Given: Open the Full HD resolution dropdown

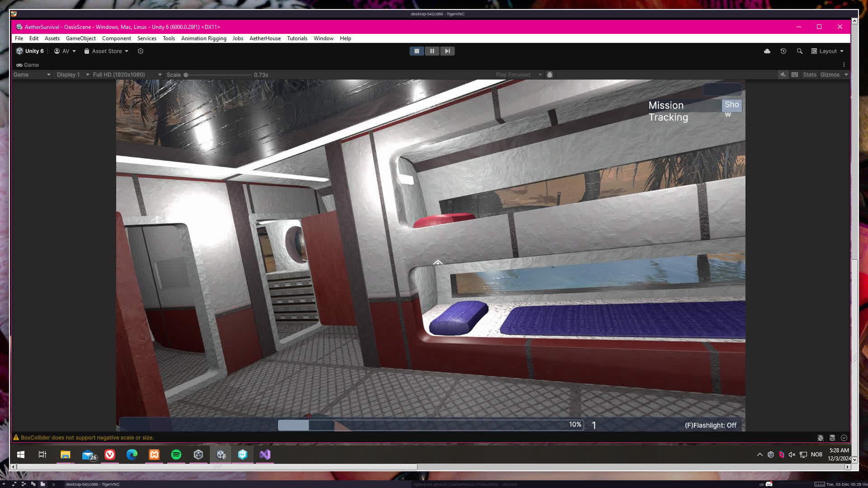Looking at the screenshot, I should click(x=127, y=75).
